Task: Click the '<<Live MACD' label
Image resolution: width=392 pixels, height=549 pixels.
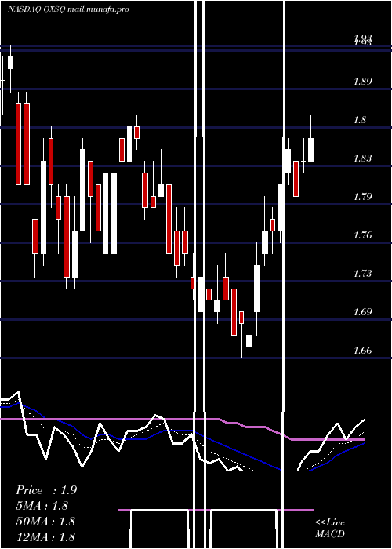Action: click(330, 528)
